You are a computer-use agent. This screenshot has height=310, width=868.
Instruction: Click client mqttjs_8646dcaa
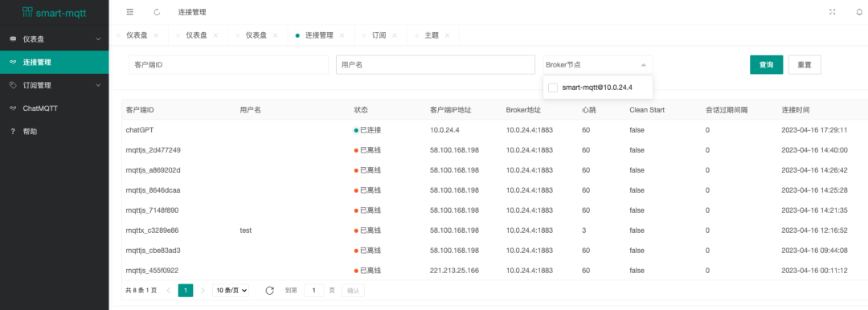pyautogui.click(x=154, y=190)
